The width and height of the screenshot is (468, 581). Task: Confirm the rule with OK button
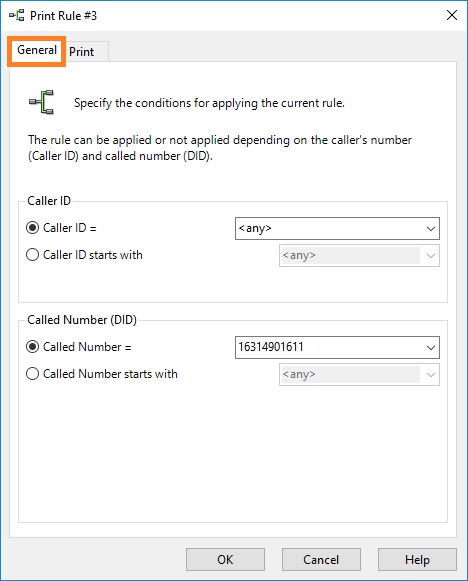225,560
